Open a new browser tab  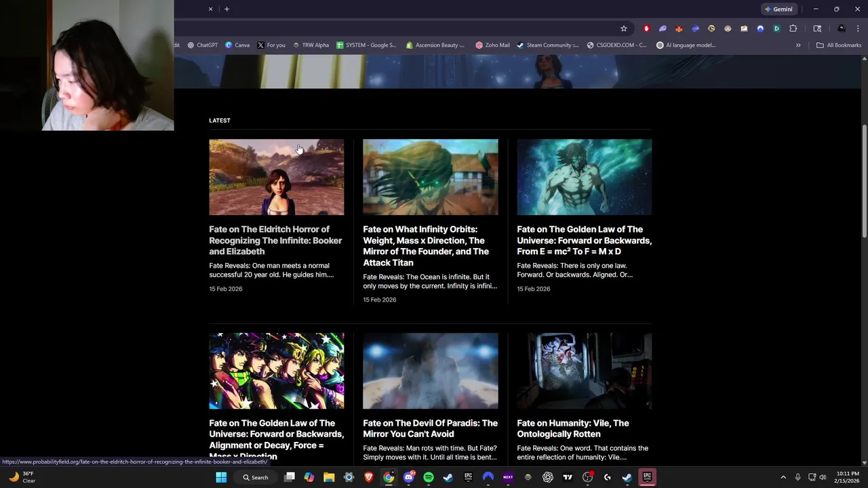pos(226,9)
